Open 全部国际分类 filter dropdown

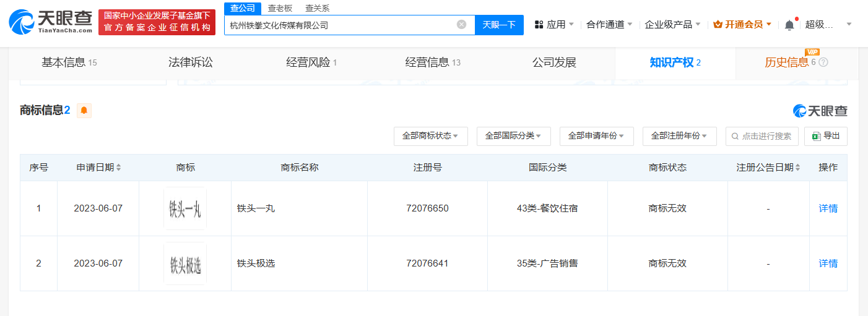pyautogui.click(x=514, y=136)
